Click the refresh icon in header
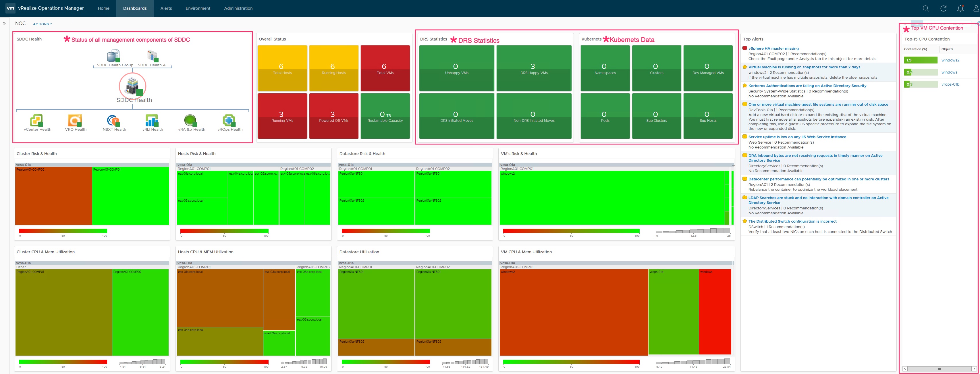This screenshot has height=374, width=980. (943, 8)
